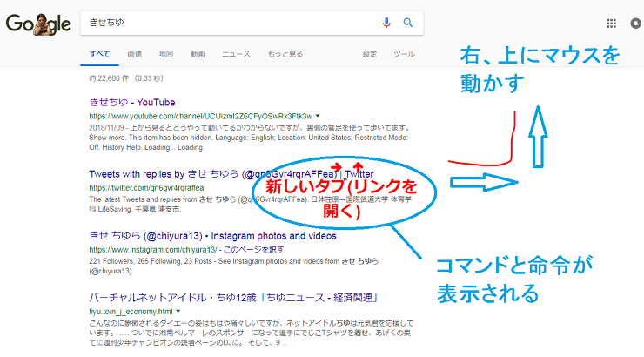Click the このページを訳す link

click(253, 249)
